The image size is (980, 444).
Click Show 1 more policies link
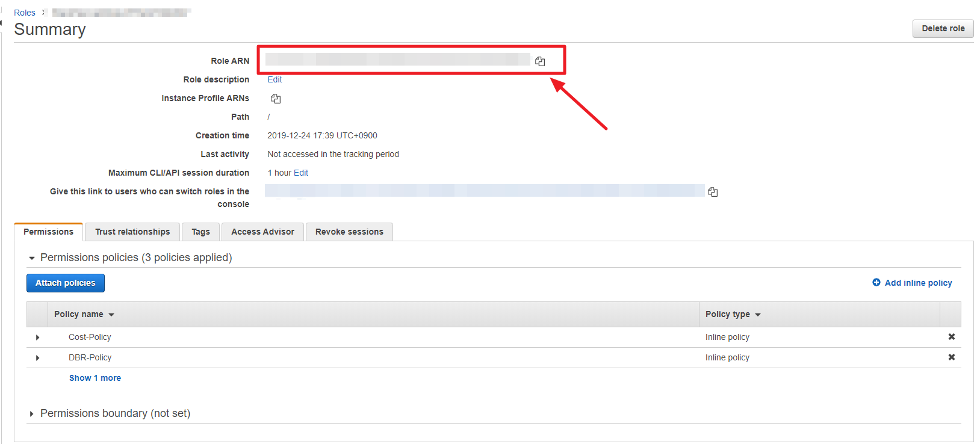(95, 378)
